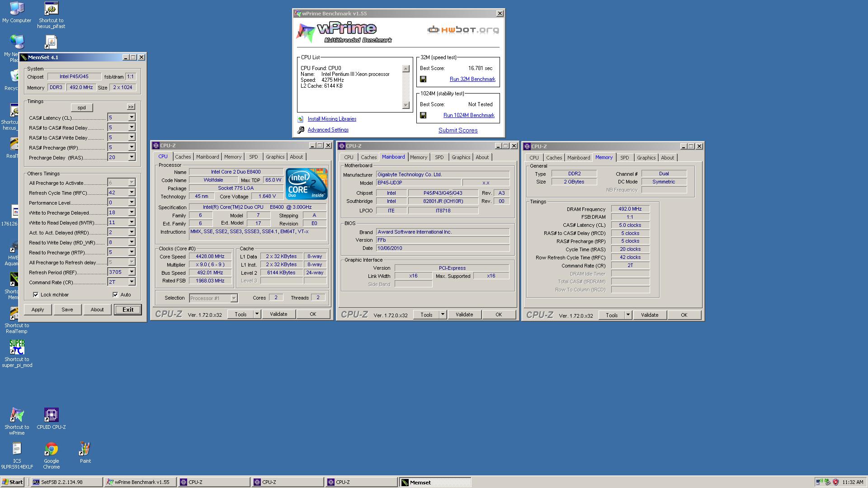Launch Google Chrome from desktop
Screen dimensions: 868x488
(x=51, y=455)
